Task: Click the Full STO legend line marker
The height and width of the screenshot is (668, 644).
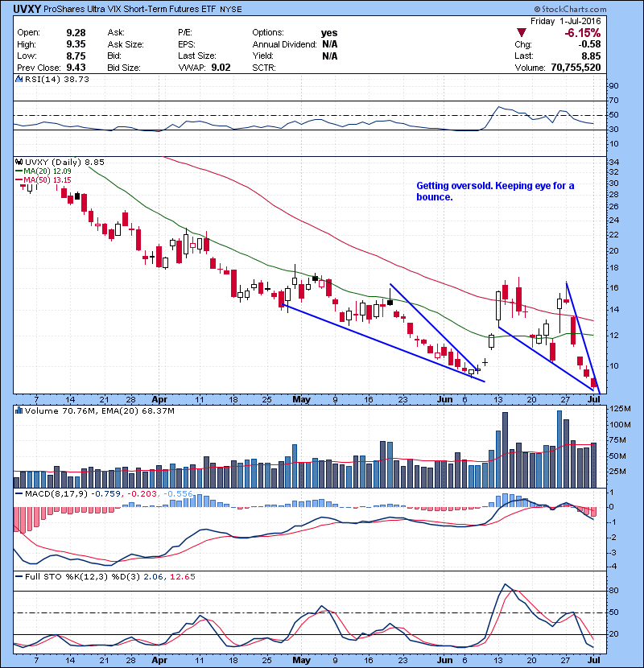Action: tap(19, 576)
